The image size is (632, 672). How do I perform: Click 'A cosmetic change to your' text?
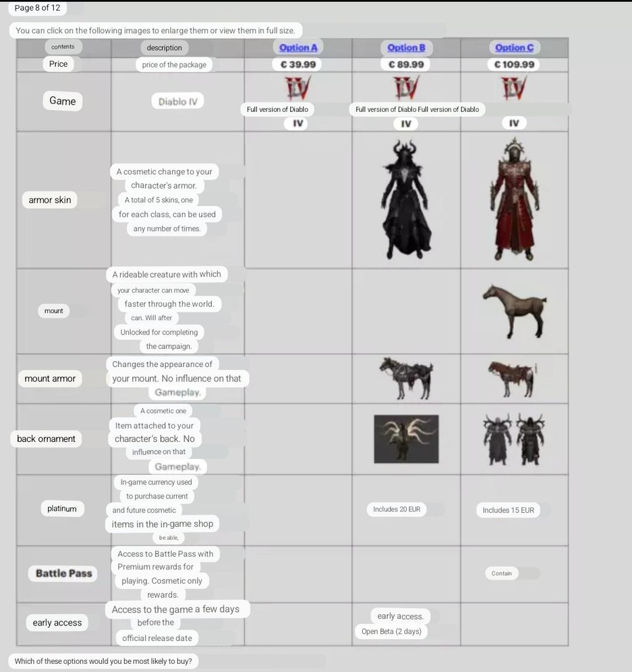(x=165, y=171)
